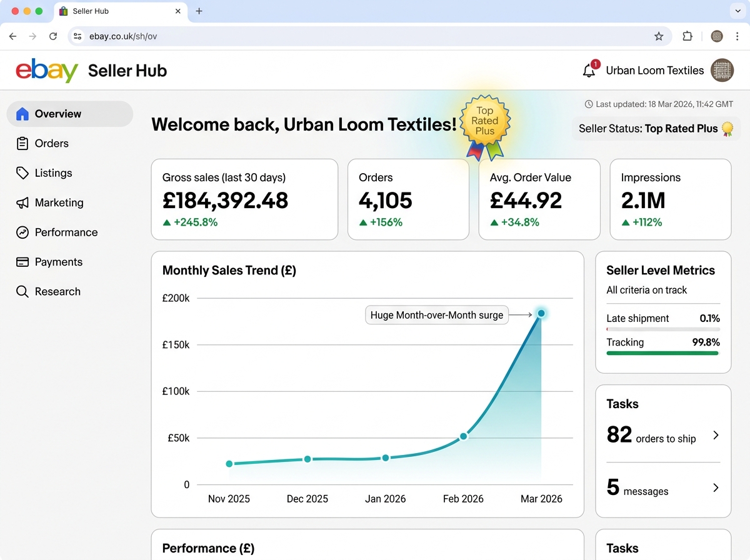The image size is (750, 560).
Task: Click the Tracking 99.8% progress bar
Action: pos(663,353)
